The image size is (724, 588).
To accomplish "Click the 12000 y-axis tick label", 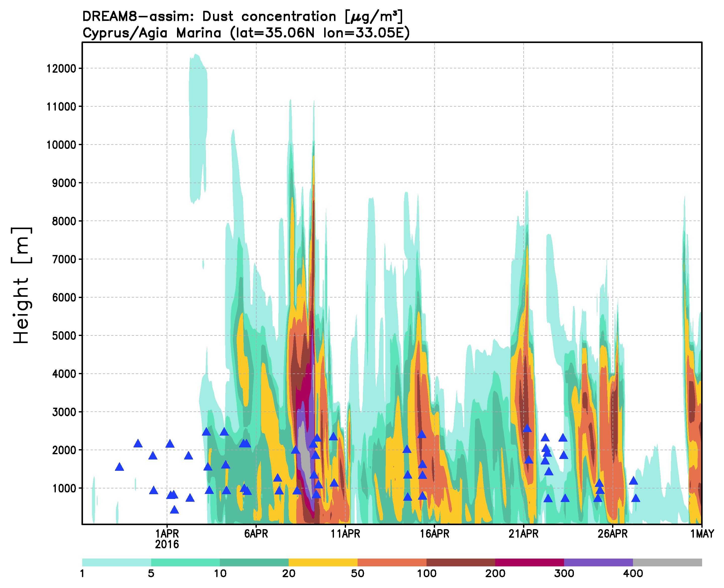I will (x=61, y=69).
